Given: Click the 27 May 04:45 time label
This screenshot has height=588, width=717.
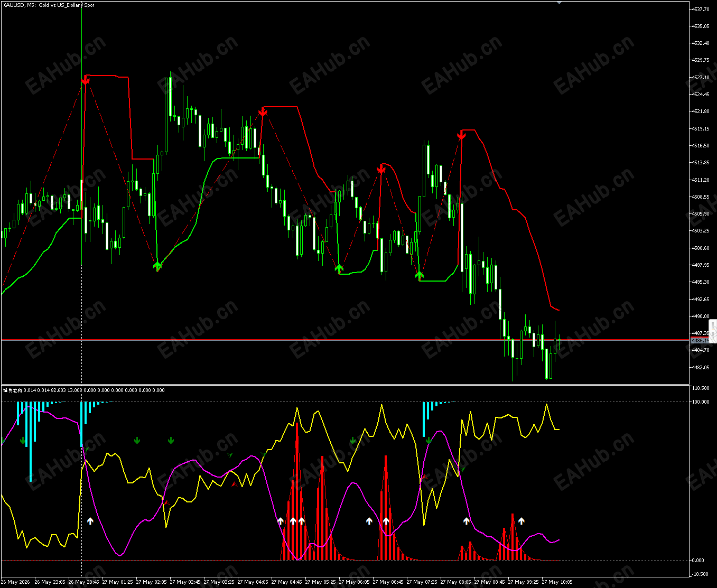Looking at the screenshot, I should pyautogui.click(x=286, y=582).
